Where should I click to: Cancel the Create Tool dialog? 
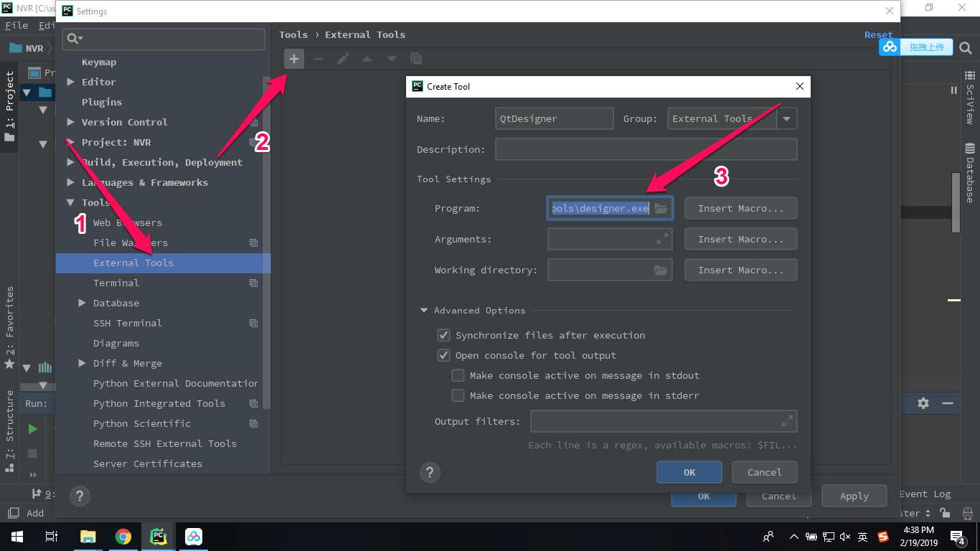[765, 472]
